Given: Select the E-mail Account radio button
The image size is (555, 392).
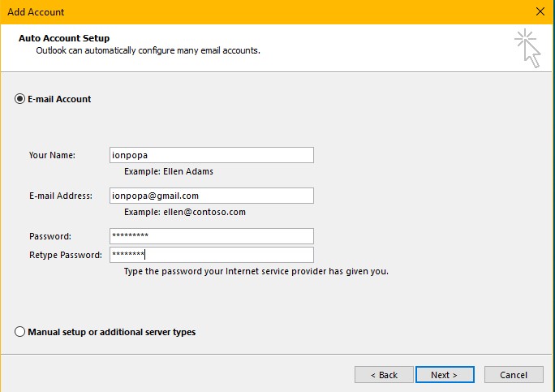Looking at the screenshot, I should click(x=19, y=99).
